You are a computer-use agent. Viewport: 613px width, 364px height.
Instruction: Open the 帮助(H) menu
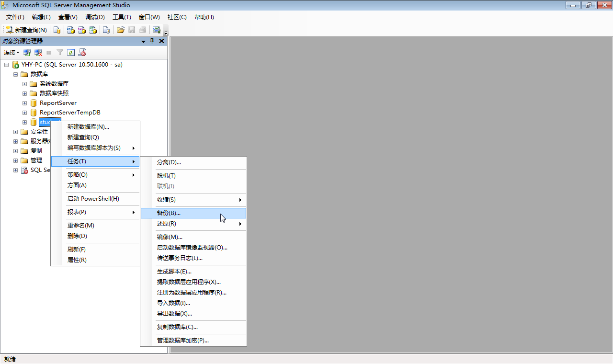(x=204, y=17)
